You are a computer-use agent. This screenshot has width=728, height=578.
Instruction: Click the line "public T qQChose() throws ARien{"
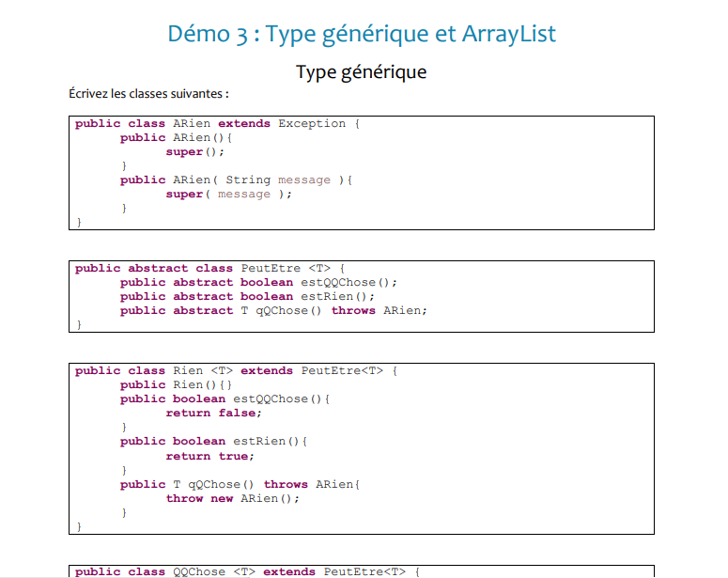[240, 485]
